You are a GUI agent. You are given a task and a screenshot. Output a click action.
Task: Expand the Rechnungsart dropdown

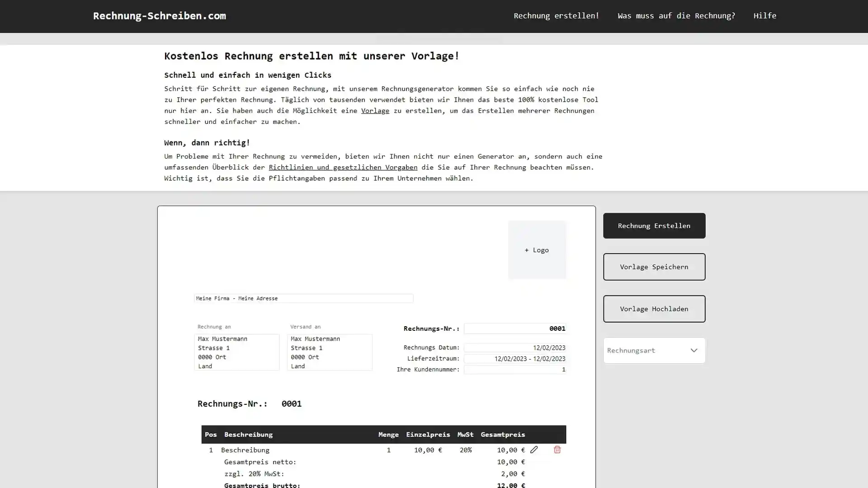[x=654, y=350]
